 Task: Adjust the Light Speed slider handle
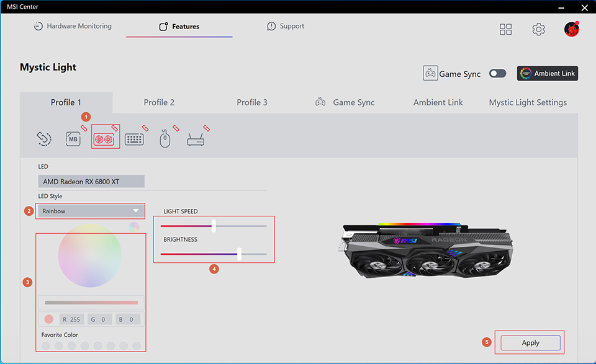(x=214, y=226)
